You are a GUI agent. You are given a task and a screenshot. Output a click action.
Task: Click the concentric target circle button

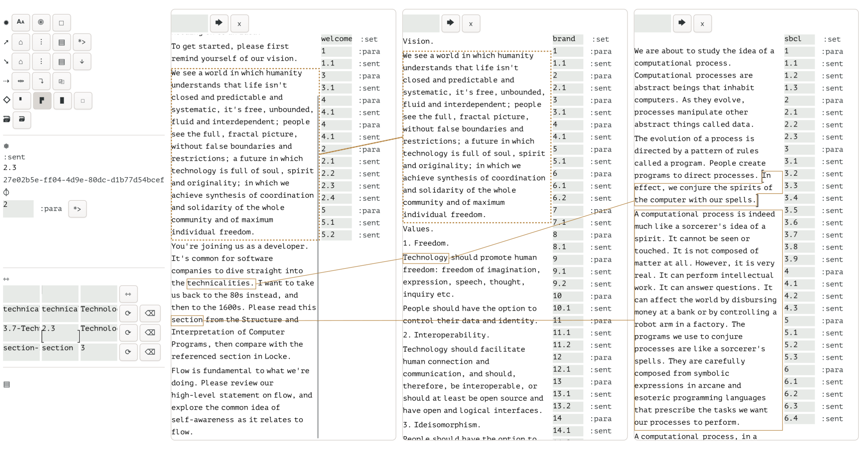click(41, 23)
